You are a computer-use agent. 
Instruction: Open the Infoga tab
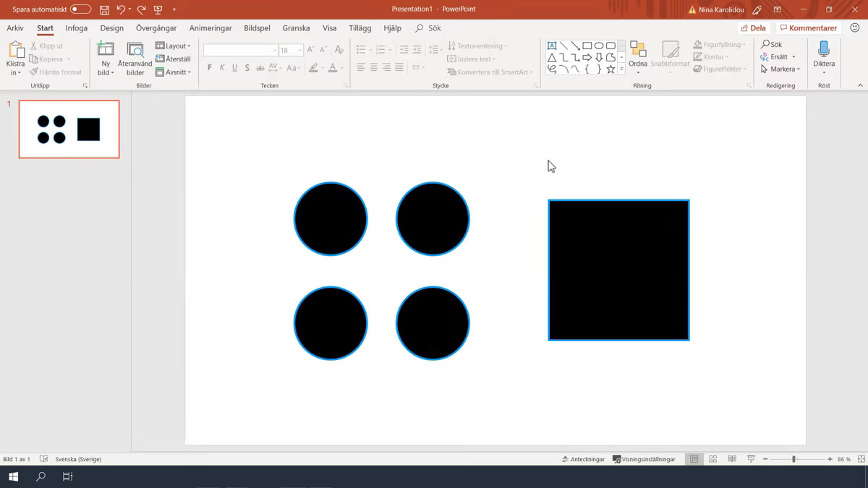tap(76, 28)
